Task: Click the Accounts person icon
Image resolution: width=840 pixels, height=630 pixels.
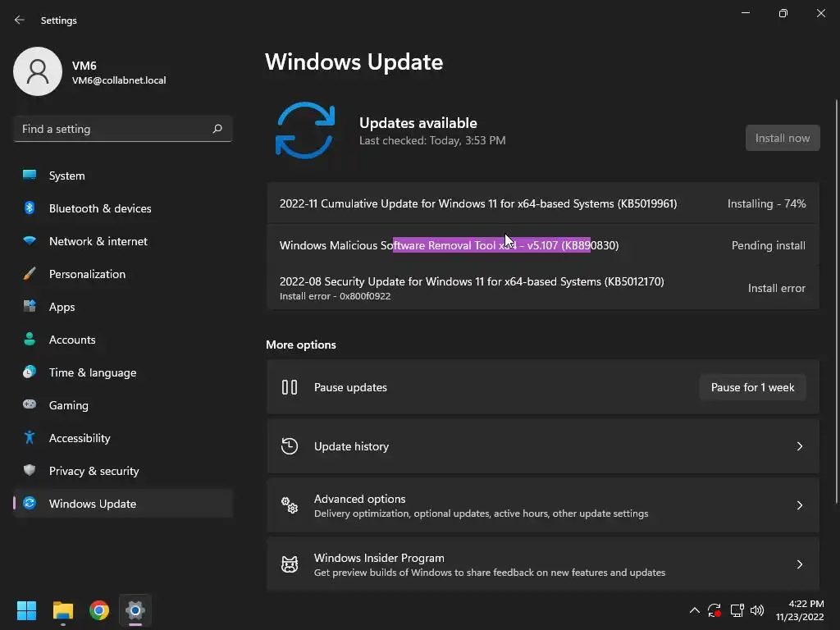Action: point(30,339)
